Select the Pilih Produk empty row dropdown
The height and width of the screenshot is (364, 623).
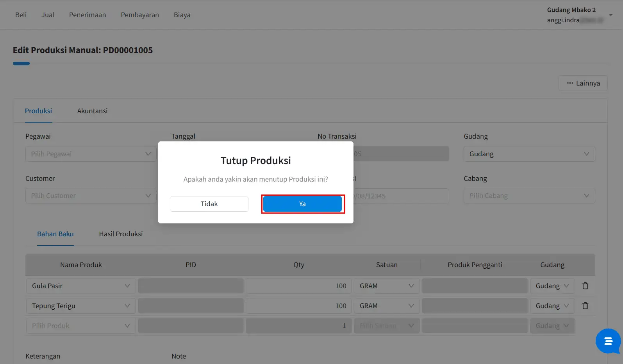[81, 326]
